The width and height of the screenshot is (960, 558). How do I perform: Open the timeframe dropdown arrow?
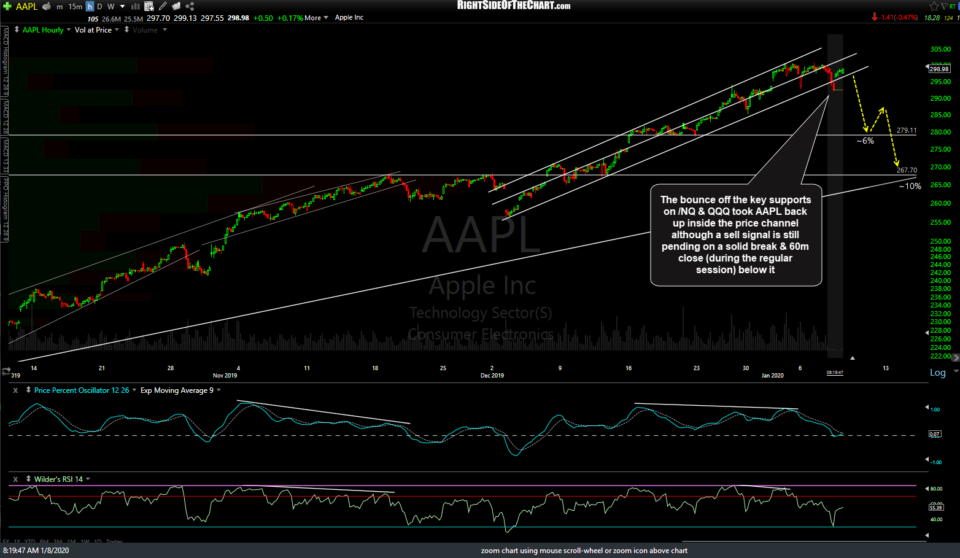tap(122, 7)
